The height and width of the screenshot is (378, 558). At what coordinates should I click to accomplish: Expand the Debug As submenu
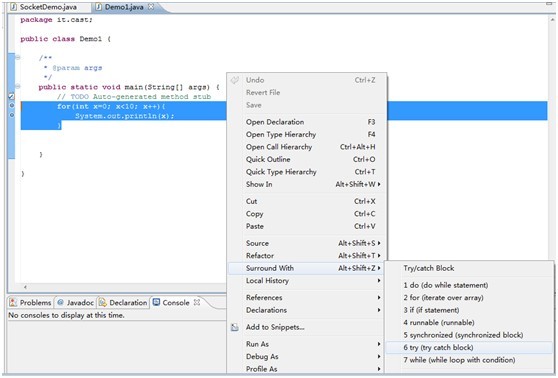pyautogui.click(x=307, y=357)
